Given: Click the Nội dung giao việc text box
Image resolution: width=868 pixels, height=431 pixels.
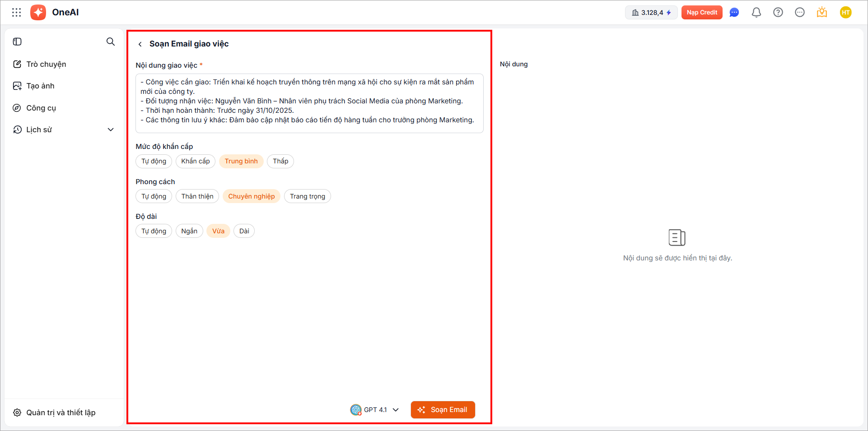Looking at the screenshot, I should (309, 103).
